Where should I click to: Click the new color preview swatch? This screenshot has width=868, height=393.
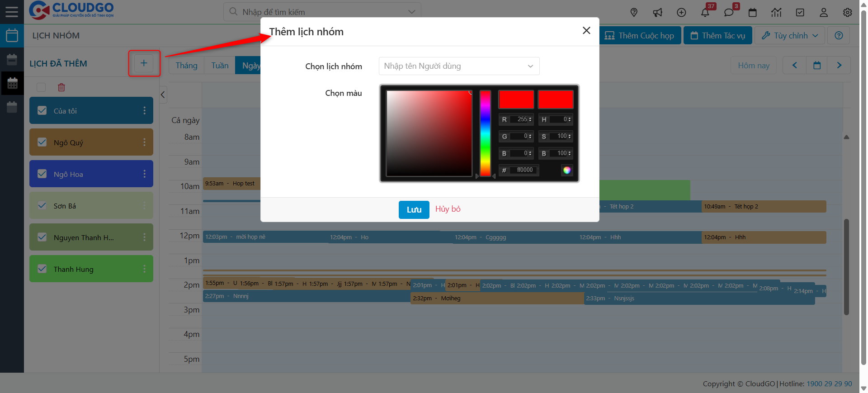click(x=516, y=99)
